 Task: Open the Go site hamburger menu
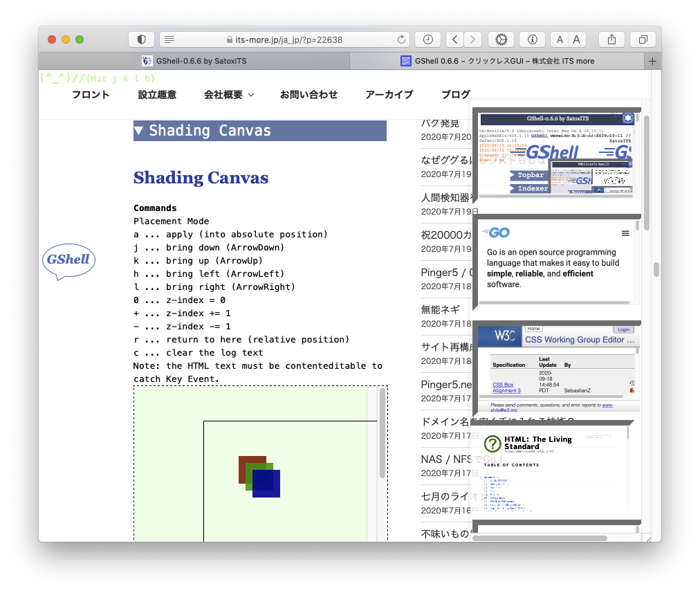(x=625, y=234)
